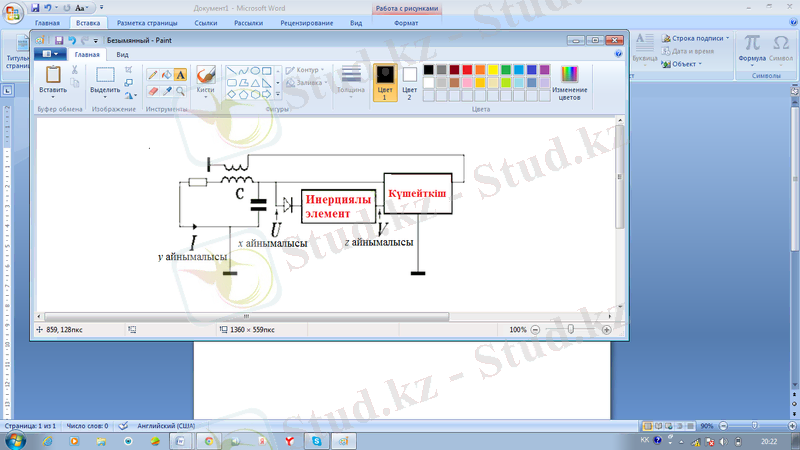Click the Изменение цветов rainbow button
This screenshot has width=800, height=450.
pos(569,83)
